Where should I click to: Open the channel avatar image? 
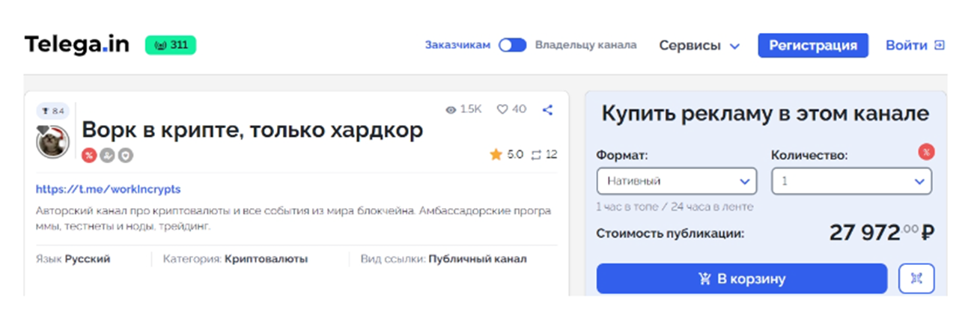pos(53,141)
